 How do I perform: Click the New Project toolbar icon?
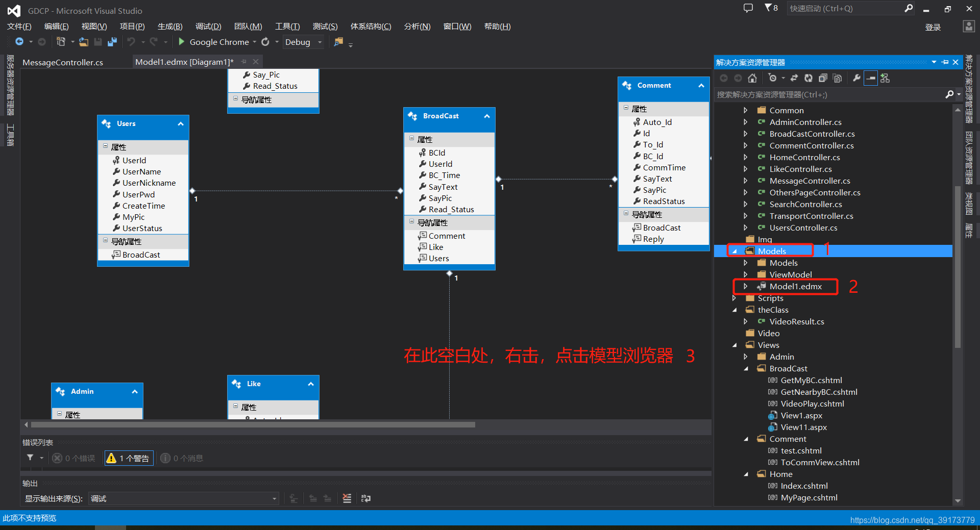[61, 42]
